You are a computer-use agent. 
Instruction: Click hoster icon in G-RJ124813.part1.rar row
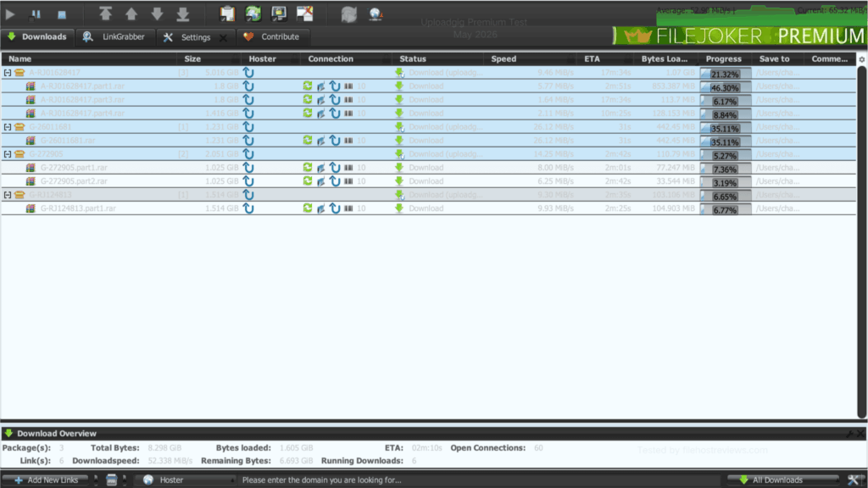[x=248, y=208]
